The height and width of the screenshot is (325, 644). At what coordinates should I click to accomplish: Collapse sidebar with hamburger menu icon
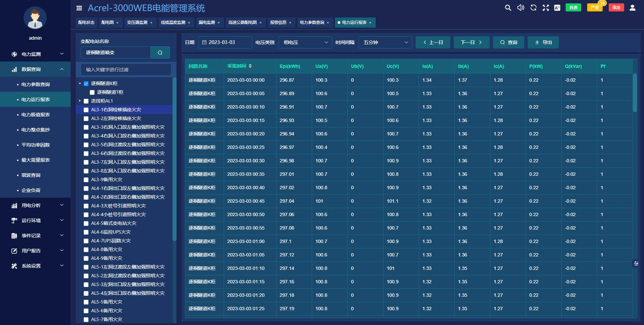[x=79, y=8]
